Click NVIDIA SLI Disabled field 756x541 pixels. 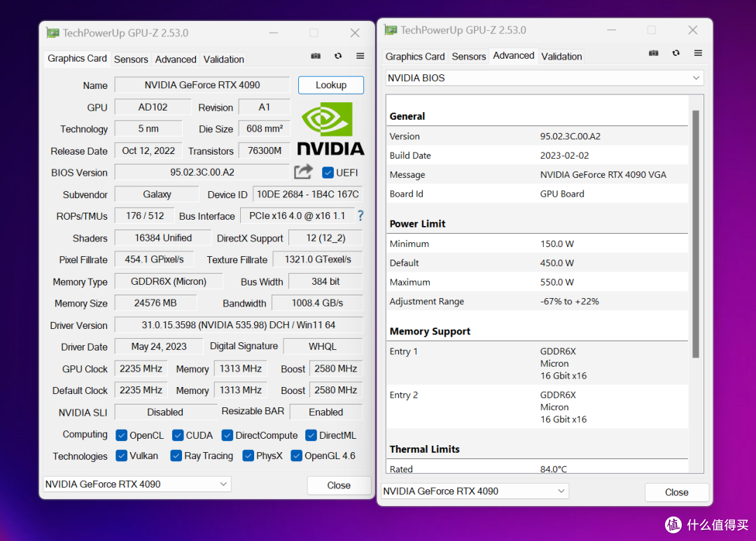(165, 412)
